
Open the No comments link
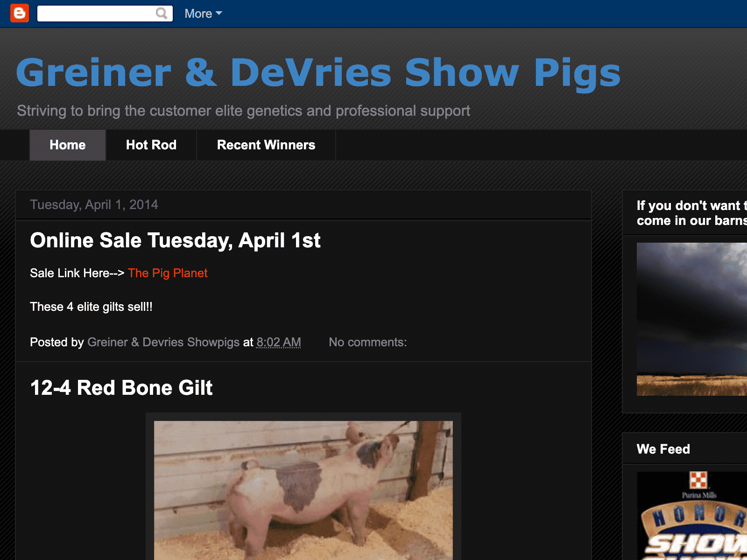tap(367, 342)
